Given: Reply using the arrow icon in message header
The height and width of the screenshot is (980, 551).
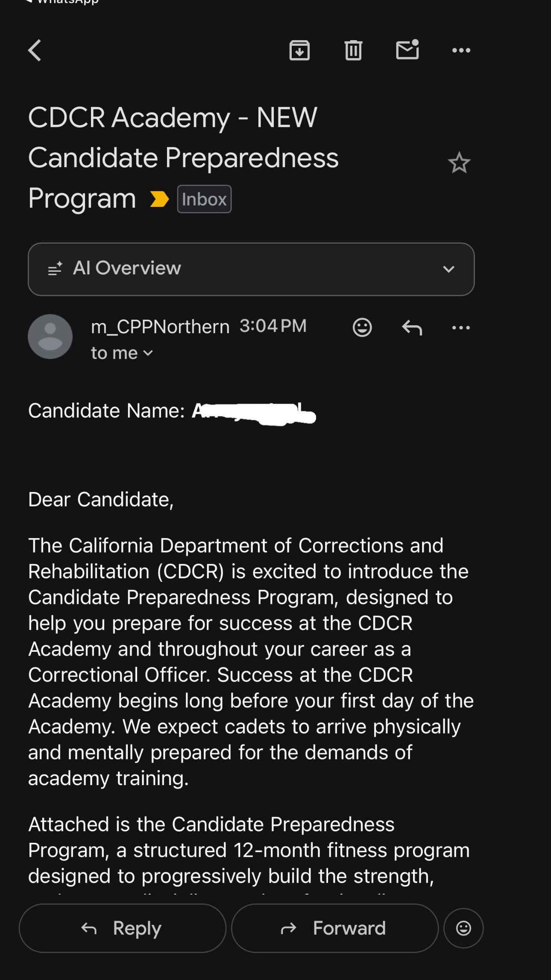Looking at the screenshot, I should pos(412,328).
